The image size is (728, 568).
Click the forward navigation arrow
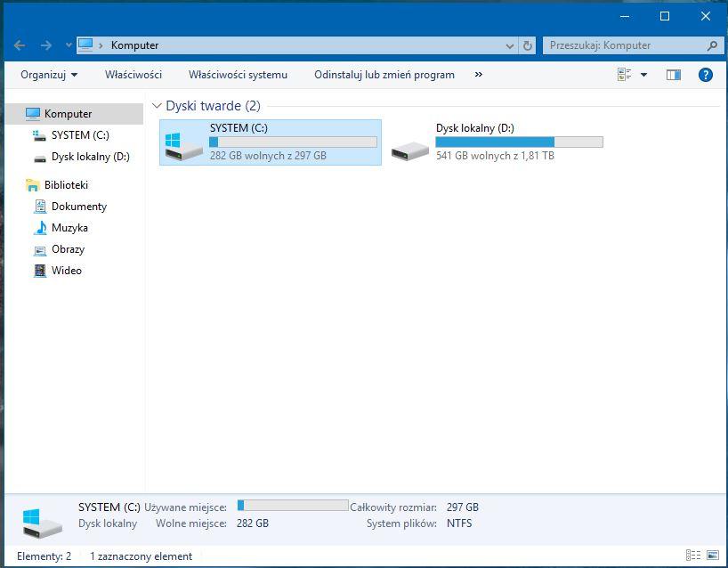(x=46, y=45)
